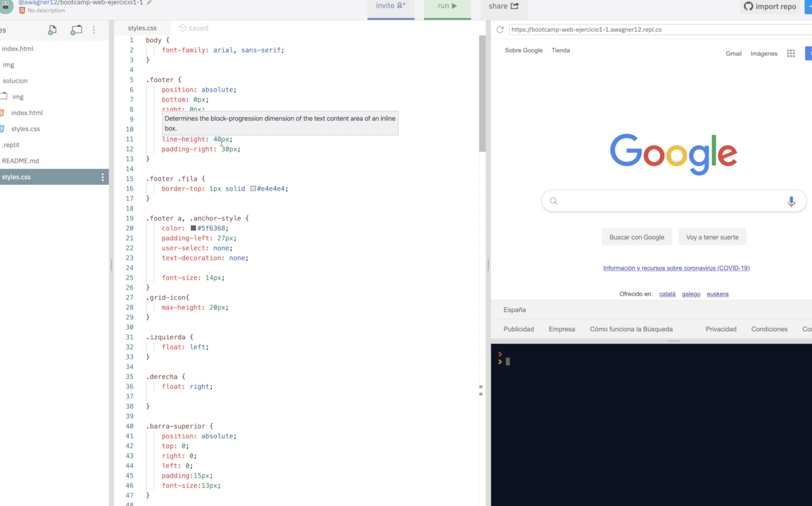The image size is (812, 506).
Task: Click the #e4e4e4 color swatch
Action: click(253, 188)
